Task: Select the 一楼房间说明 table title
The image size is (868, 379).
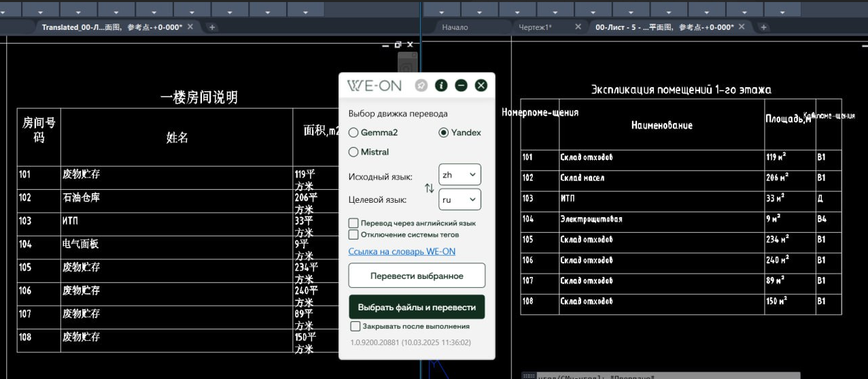Action: (x=199, y=97)
